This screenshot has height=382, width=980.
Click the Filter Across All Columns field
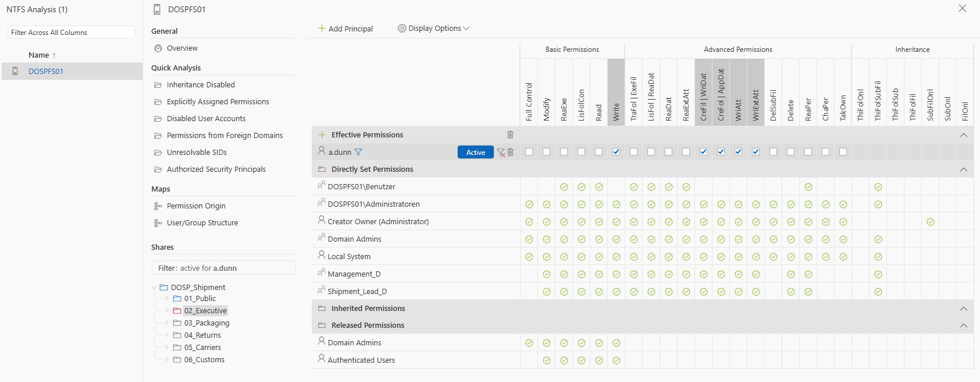pyautogui.click(x=71, y=33)
